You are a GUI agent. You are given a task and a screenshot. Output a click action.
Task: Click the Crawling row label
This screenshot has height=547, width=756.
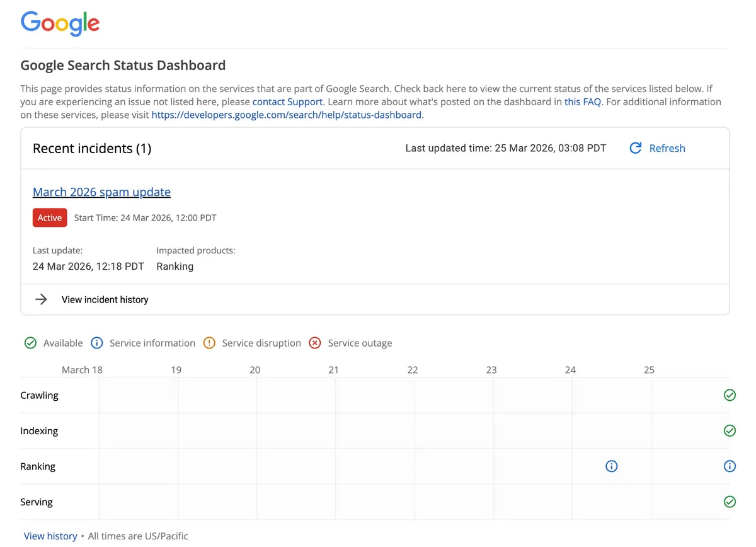pyautogui.click(x=39, y=395)
